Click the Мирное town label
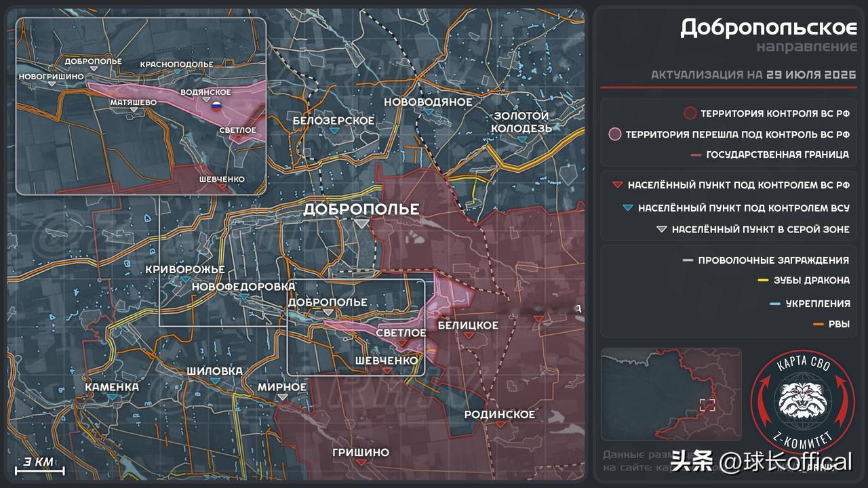 point(282,387)
